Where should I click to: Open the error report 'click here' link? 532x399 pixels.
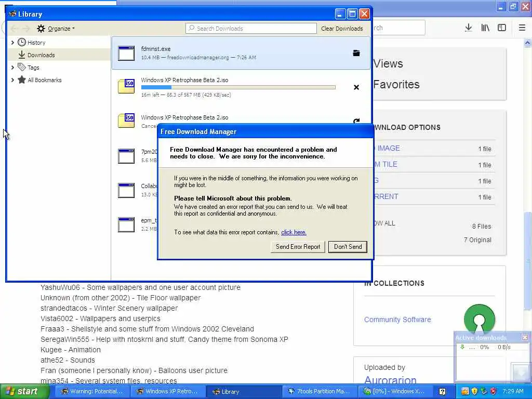pyautogui.click(x=294, y=232)
